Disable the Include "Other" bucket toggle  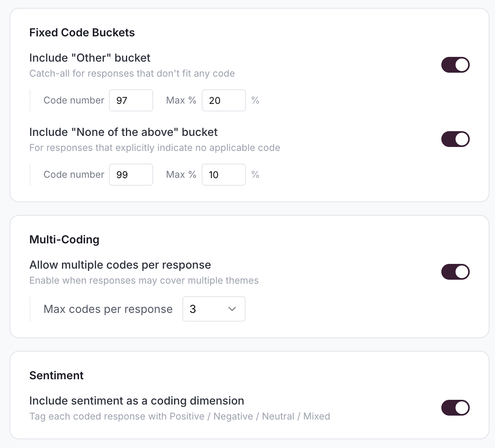(455, 65)
